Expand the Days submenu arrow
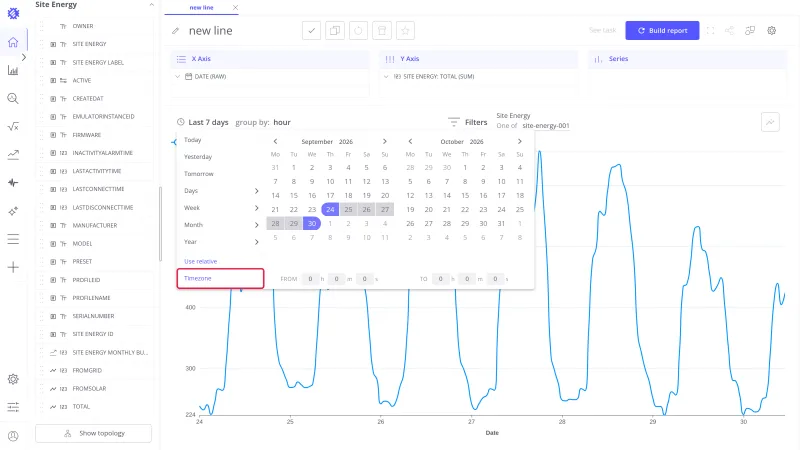The image size is (800, 450). point(257,191)
